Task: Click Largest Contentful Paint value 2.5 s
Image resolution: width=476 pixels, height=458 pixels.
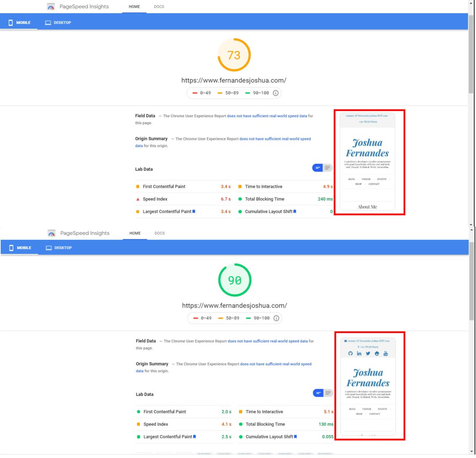Action: 226,437
